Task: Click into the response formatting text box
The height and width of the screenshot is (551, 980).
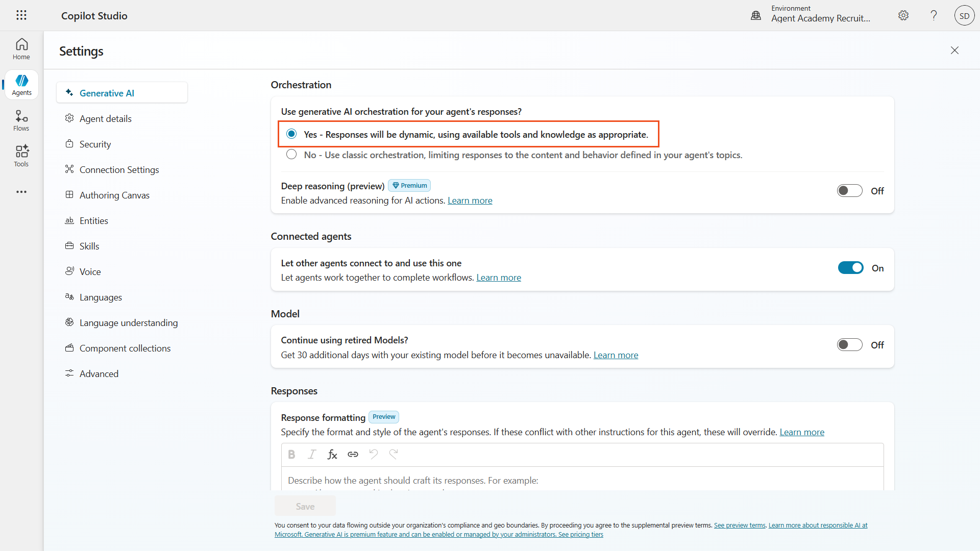Action: (582, 480)
